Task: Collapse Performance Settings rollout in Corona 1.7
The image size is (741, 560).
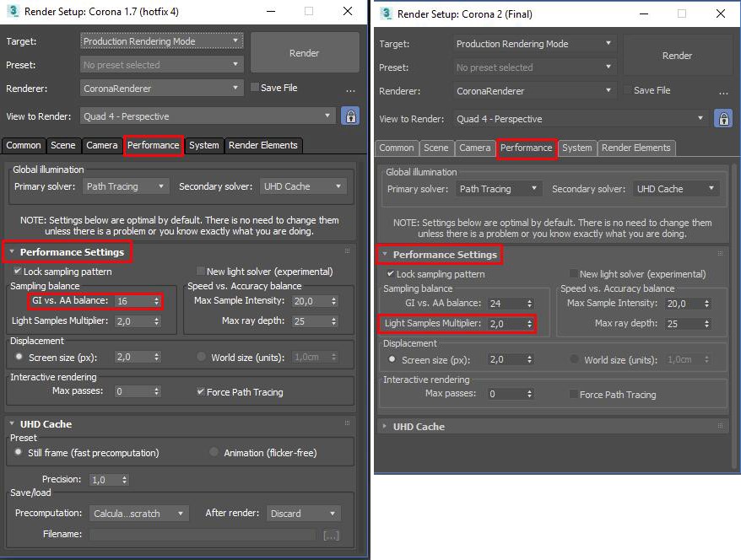Action: click(x=12, y=251)
